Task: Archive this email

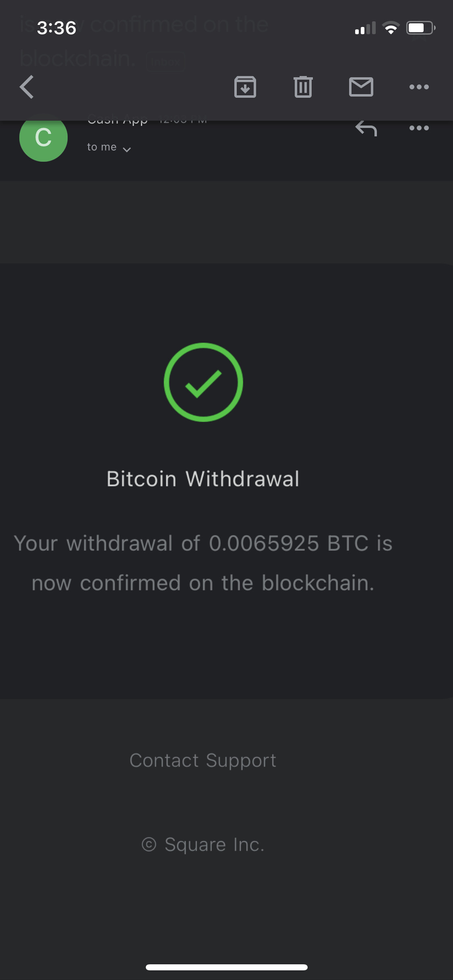Action: tap(245, 87)
